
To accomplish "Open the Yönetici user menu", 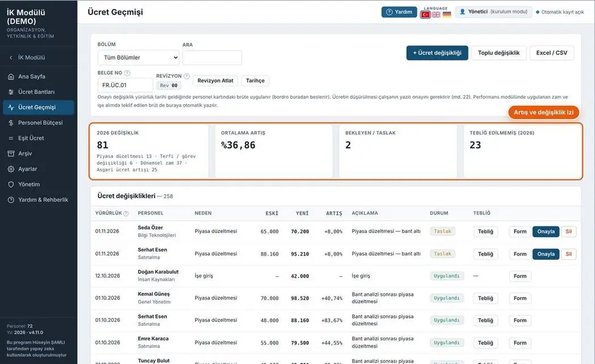I will 494,12.
